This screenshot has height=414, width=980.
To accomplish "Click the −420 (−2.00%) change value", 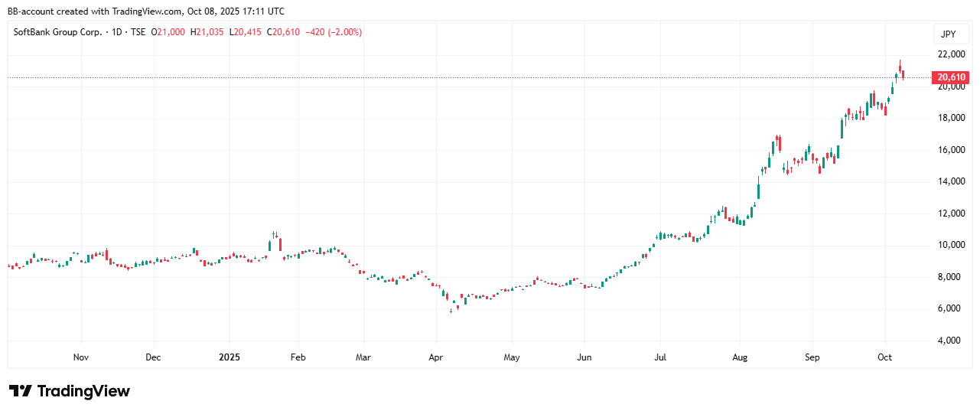I will [x=334, y=32].
